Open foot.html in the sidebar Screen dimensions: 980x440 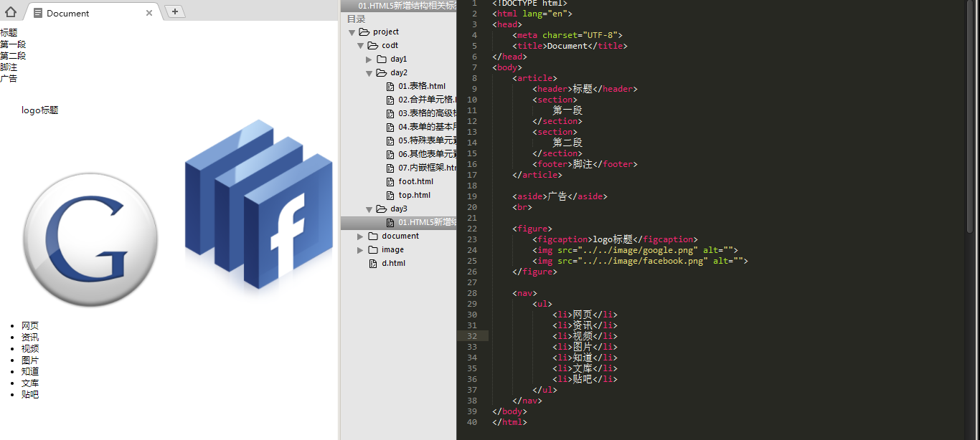click(416, 181)
